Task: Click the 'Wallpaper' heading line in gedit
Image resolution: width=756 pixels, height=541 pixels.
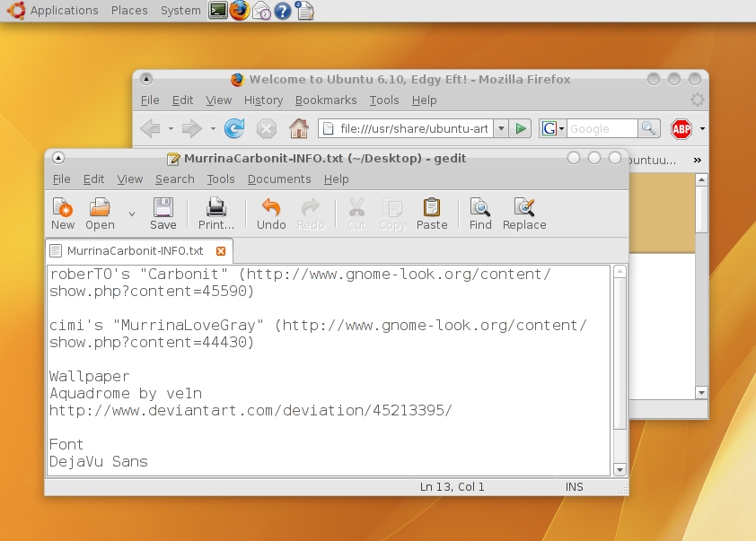Action: 89,376
